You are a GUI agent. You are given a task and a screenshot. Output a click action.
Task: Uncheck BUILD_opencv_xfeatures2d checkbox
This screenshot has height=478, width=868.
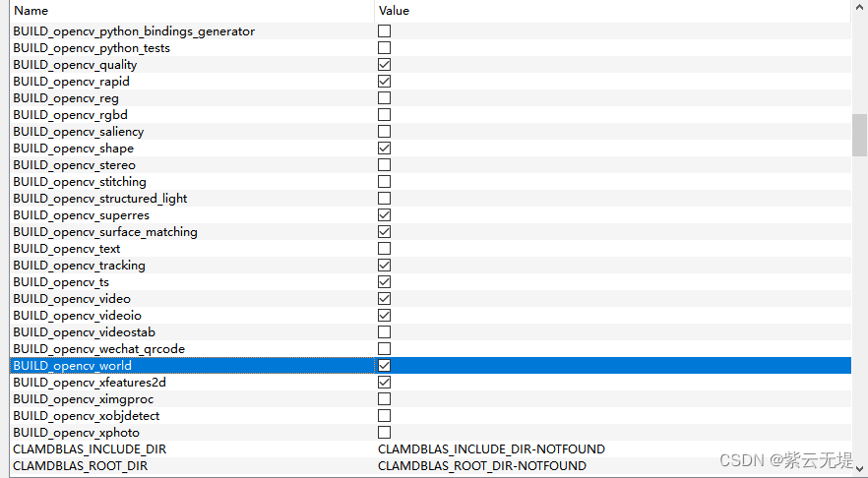(384, 383)
